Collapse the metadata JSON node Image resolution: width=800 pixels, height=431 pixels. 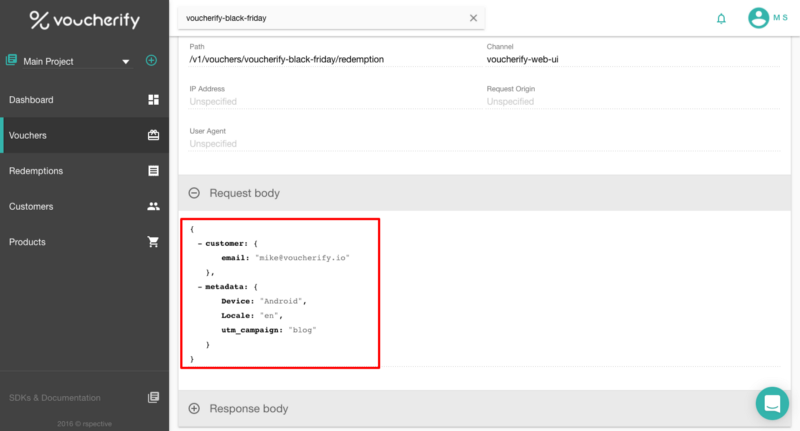coord(200,287)
